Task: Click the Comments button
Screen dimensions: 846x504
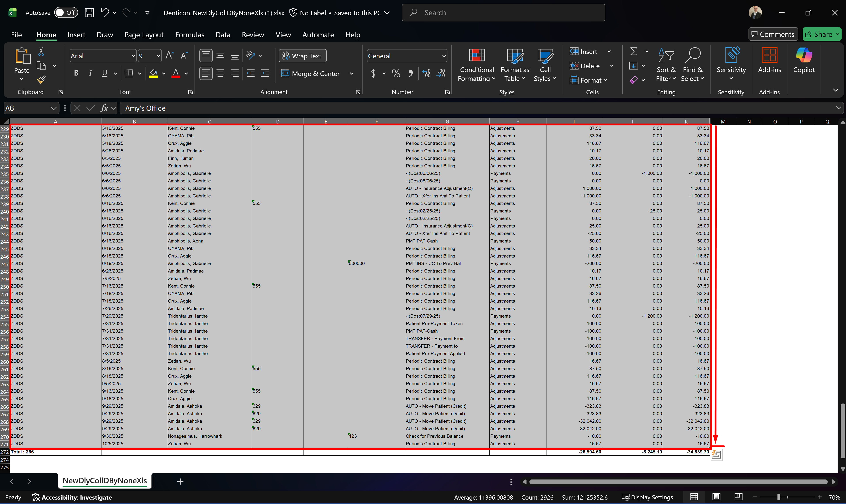Action: [x=773, y=34]
